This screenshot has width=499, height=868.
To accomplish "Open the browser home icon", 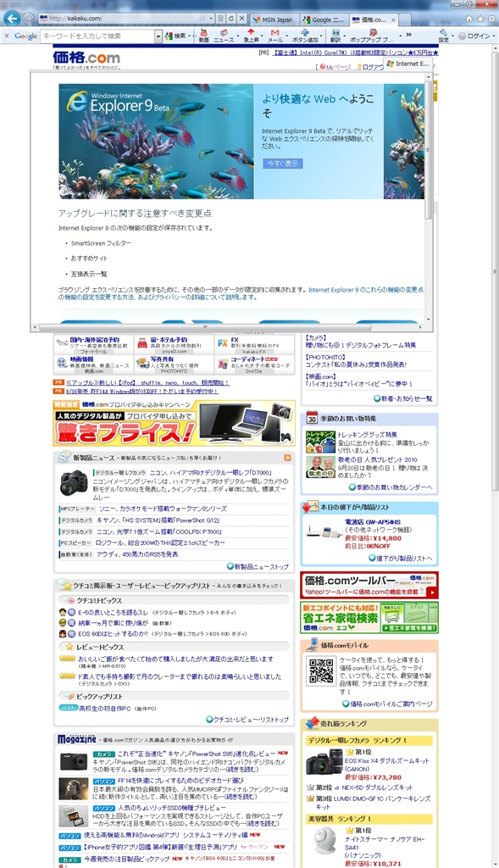I will pos(469,19).
